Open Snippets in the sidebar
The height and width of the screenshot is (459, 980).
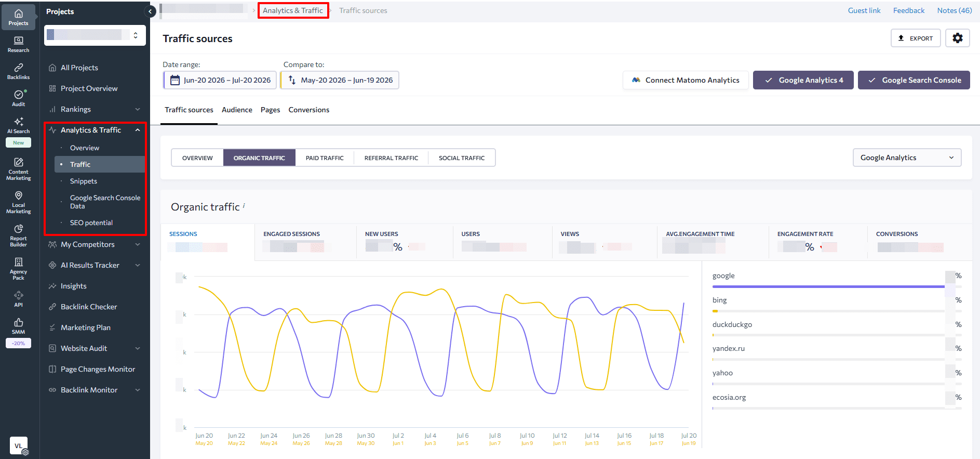(84, 181)
